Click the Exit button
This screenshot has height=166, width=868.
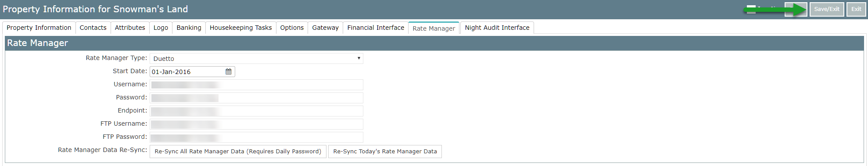pos(856,9)
